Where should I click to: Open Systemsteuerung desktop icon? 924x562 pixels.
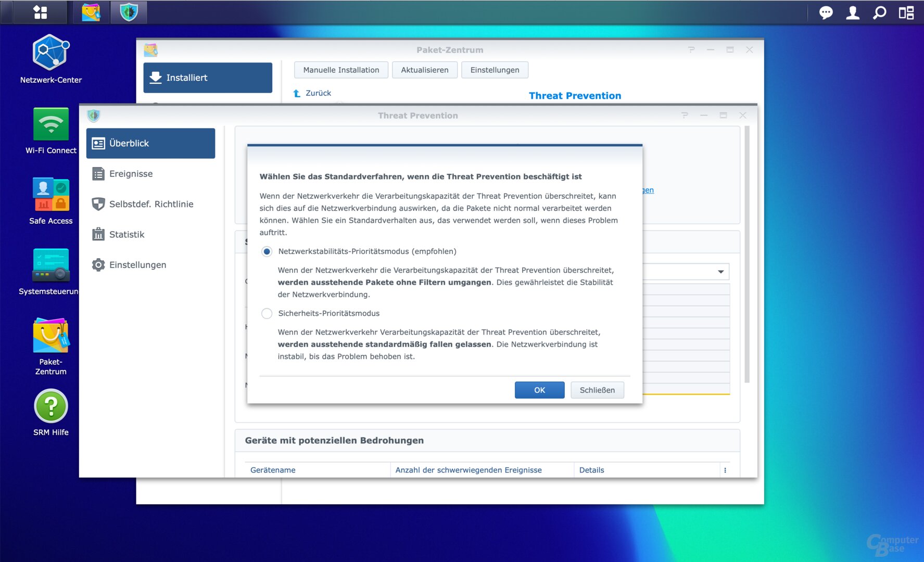tap(51, 272)
